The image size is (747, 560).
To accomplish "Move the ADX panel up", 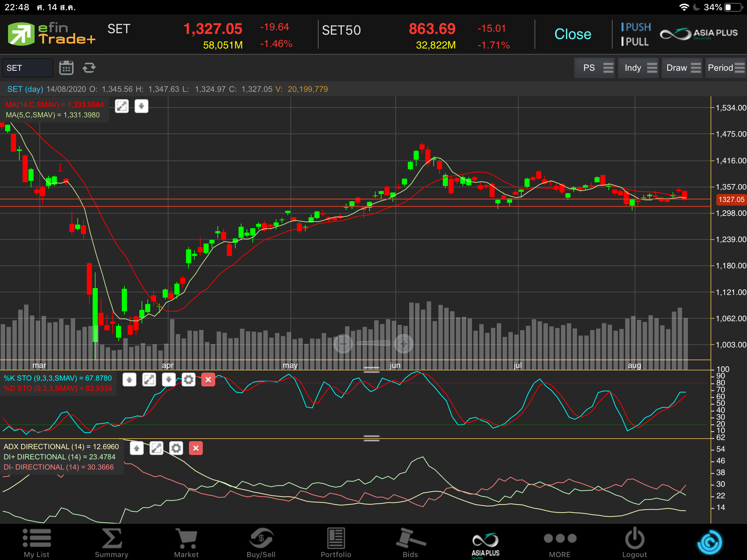I will coord(137,448).
